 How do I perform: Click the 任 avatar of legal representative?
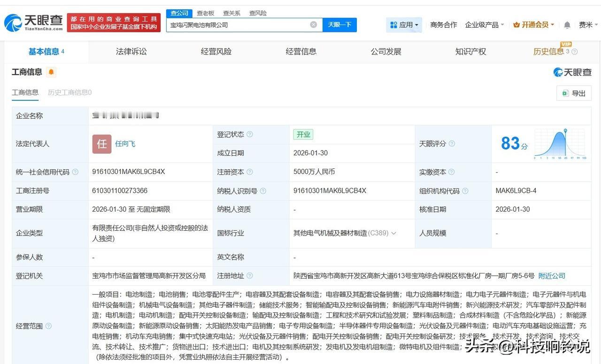click(x=101, y=144)
